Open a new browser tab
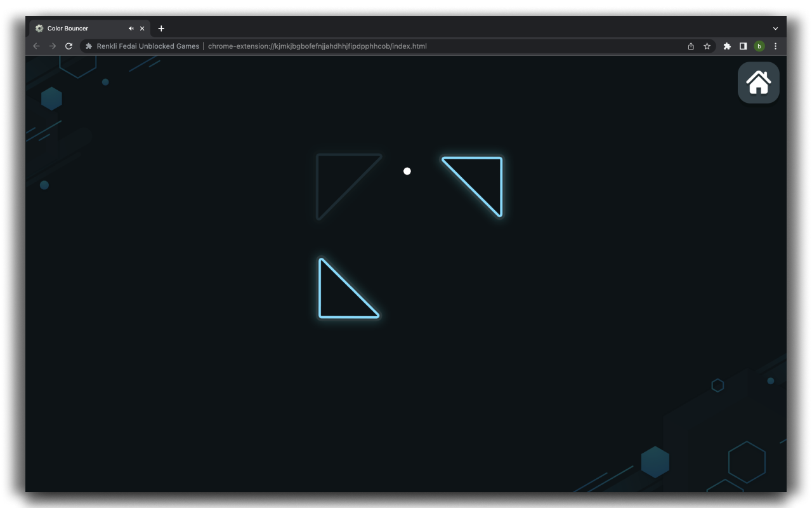812x508 pixels. 161,29
